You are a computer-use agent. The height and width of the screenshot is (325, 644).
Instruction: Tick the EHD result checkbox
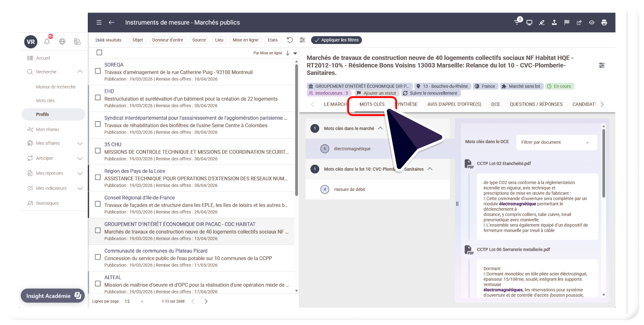tap(98, 98)
